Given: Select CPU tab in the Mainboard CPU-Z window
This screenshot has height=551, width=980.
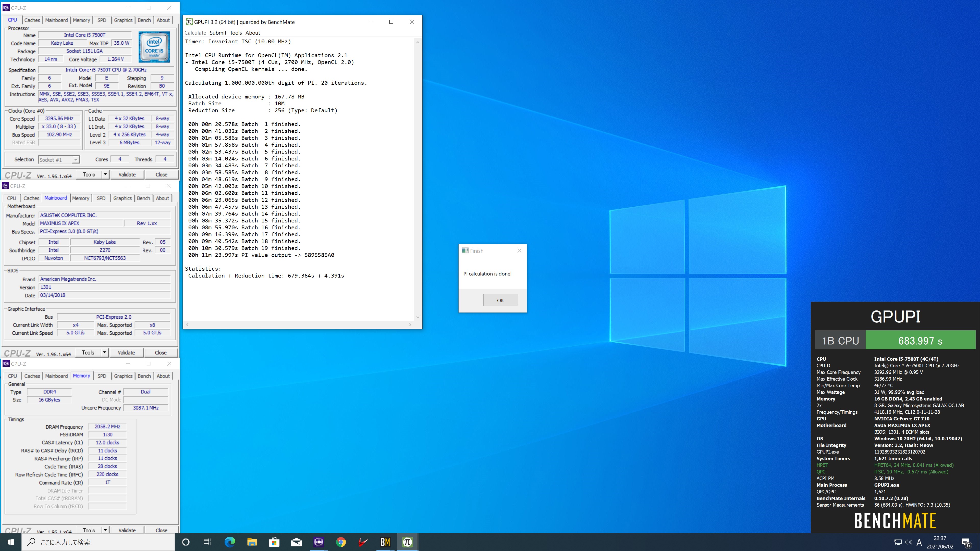Looking at the screenshot, I should [x=12, y=198].
